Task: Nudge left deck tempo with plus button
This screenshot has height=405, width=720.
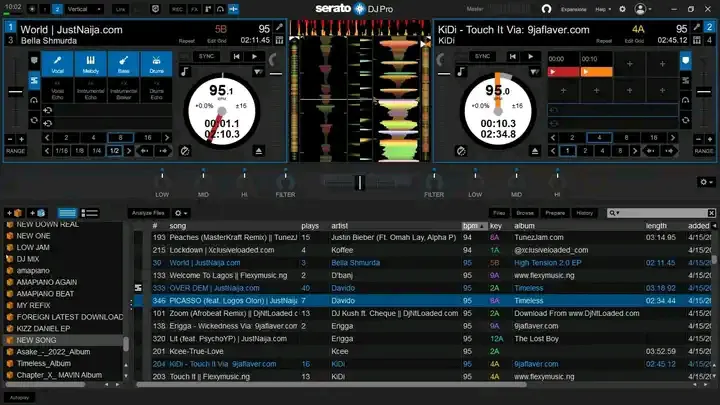Action: click(x=21, y=139)
